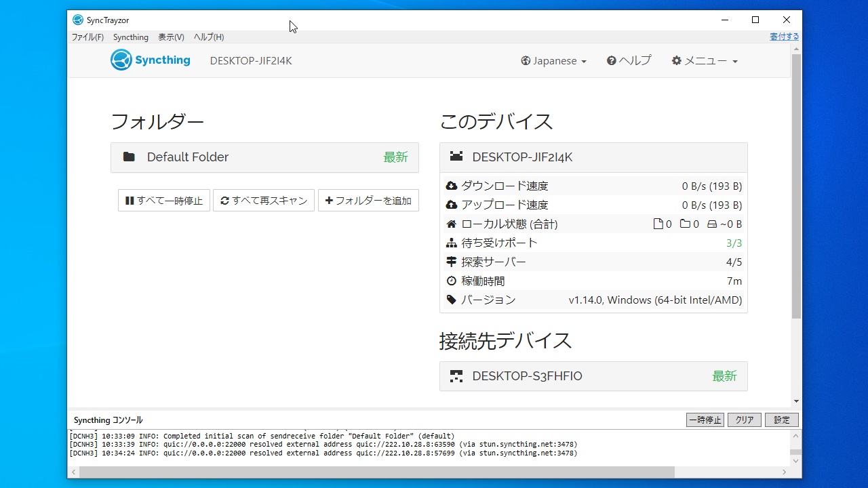The height and width of the screenshot is (488, 868).
Task: Click the download cloud icon
Action: point(452,186)
